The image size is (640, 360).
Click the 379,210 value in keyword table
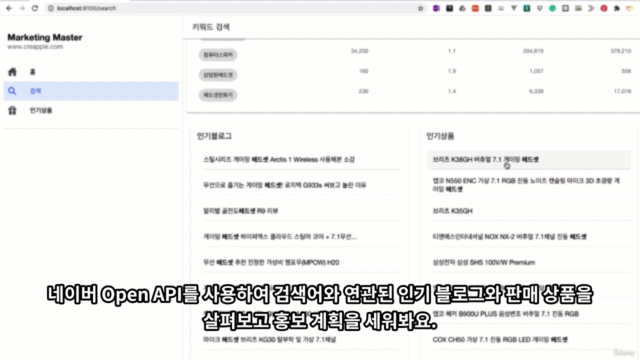coord(620,51)
